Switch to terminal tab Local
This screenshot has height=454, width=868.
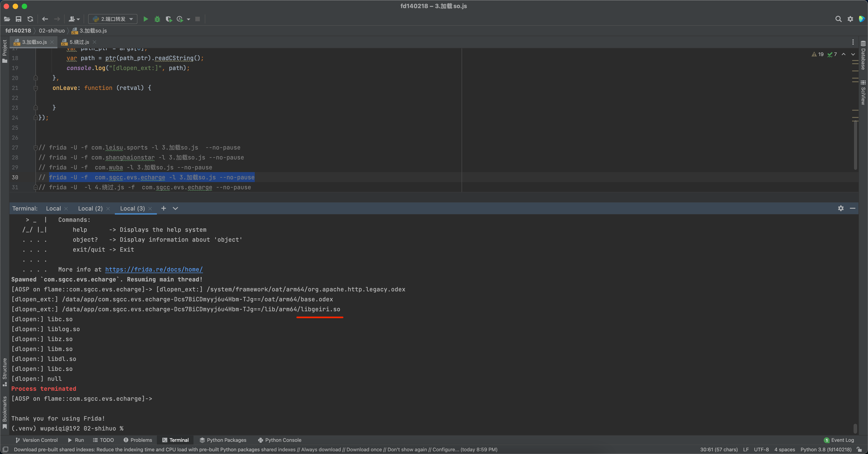[x=54, y=208]
